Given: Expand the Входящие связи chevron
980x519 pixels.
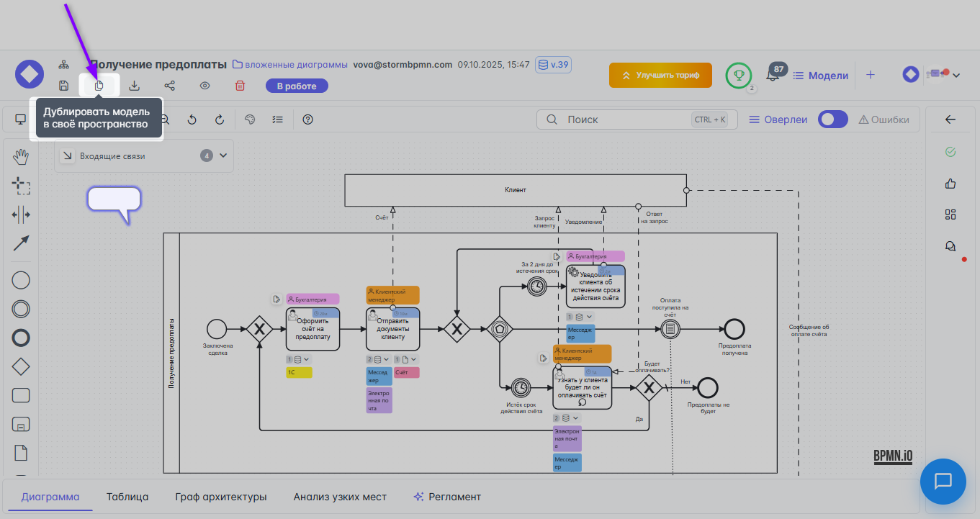Looking at the screenshot, I should pyautogui.click(x=223, y=155).
